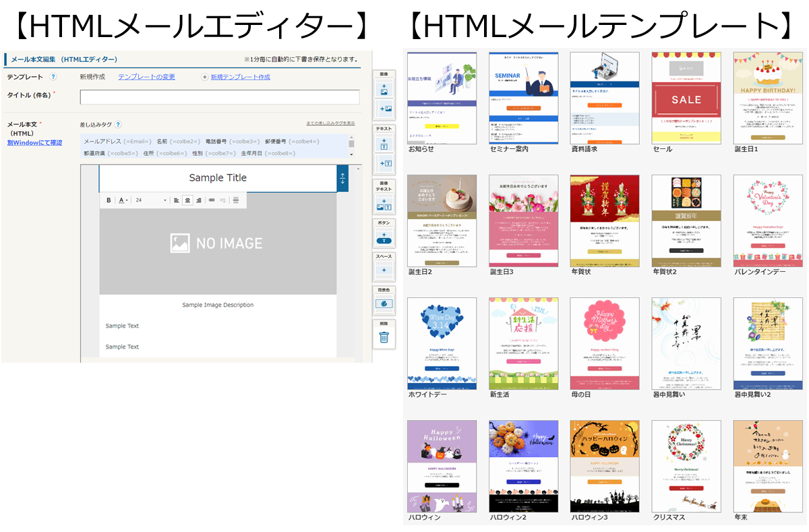Click the insert link icon
The width and height of the screenshot is (809, 532).
(212, 200)
